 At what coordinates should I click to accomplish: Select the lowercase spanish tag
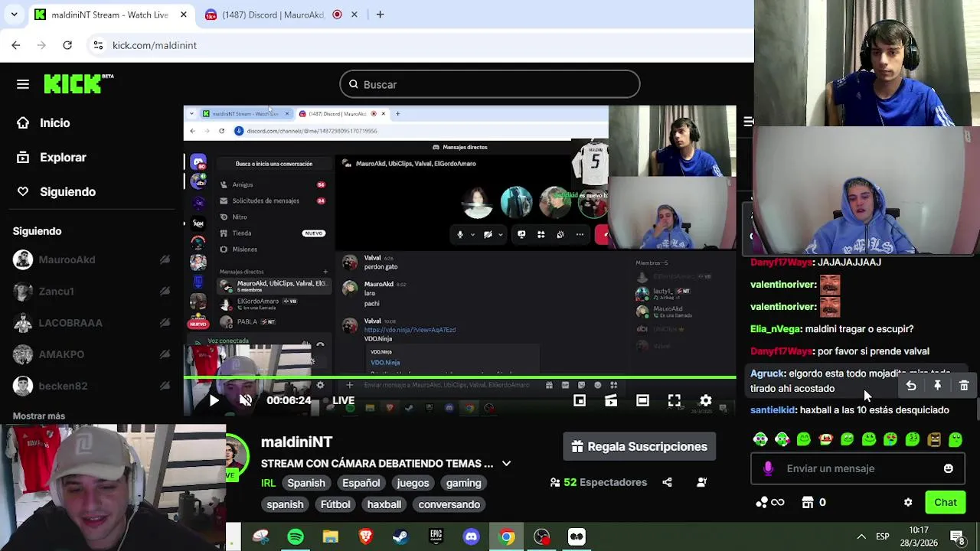[x=285, y=504]
